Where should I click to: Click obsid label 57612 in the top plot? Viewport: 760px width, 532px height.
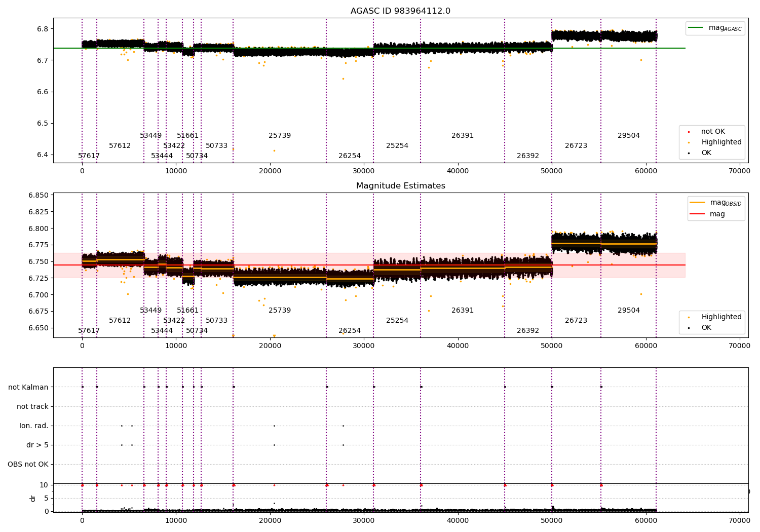[x=120, y=146]
